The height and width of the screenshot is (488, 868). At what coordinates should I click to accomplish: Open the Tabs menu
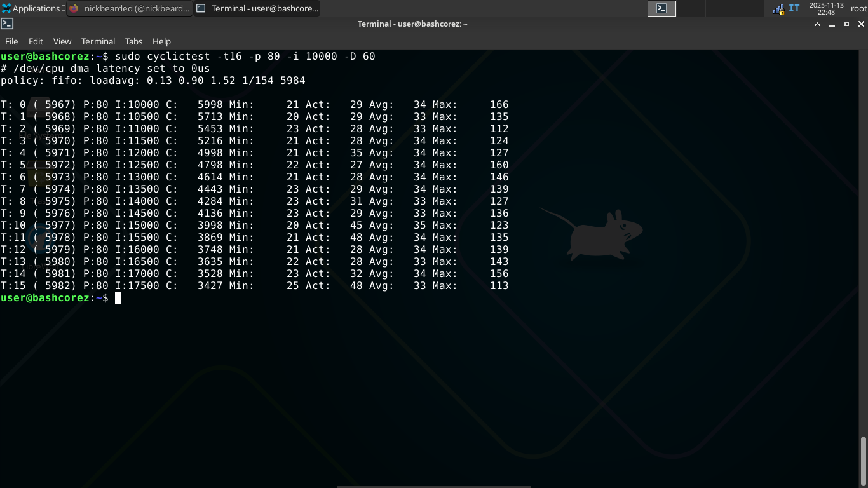[x=133, y=41]
